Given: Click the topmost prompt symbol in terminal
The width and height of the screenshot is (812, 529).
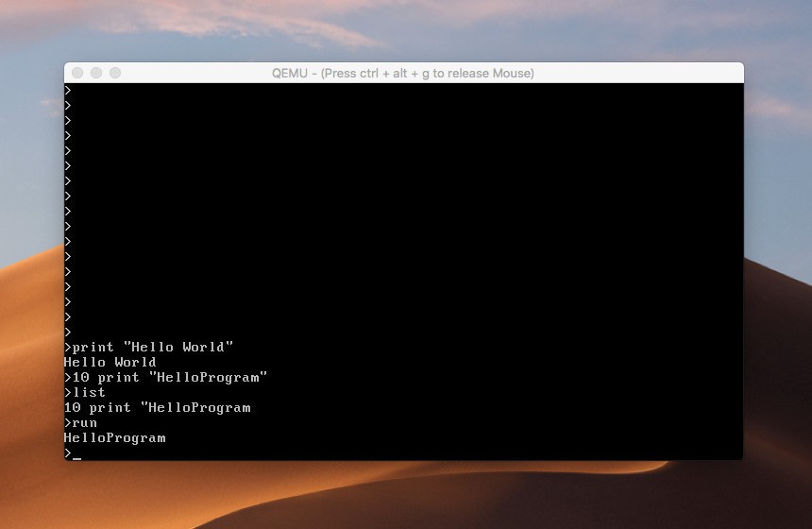Looking at the screenshot, I should tap(68, 90).
